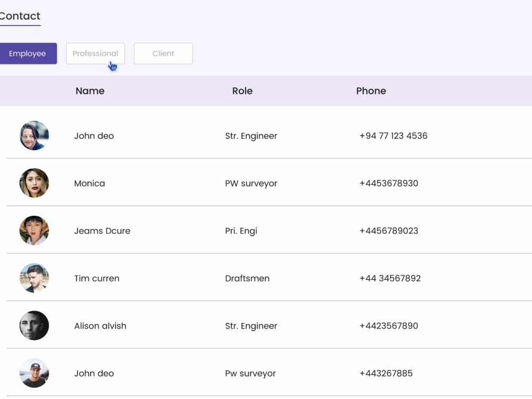
Task: Click the Role column header
Action: pyautogui.click(x=242, y=91)
